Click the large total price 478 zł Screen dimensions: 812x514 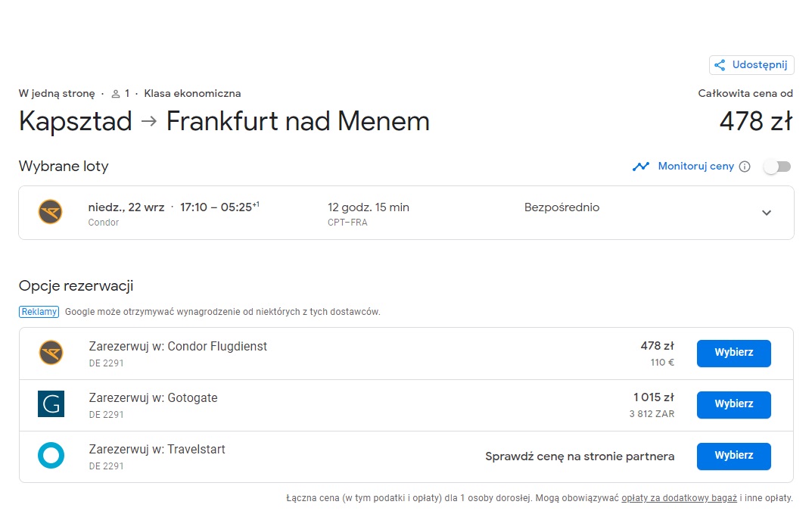click(756, 121)
